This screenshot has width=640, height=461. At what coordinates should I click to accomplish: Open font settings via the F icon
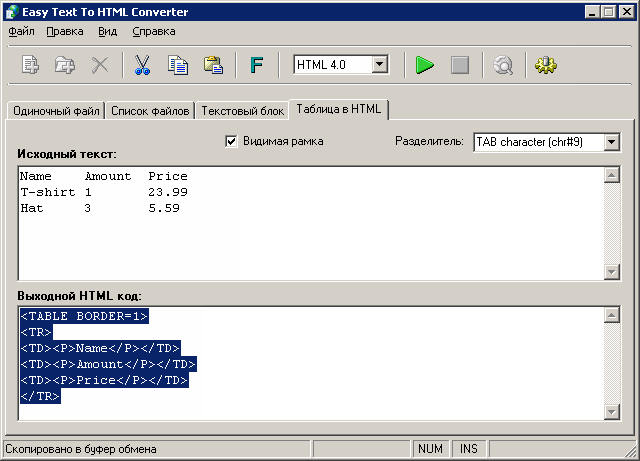click(x=257, y=65)
